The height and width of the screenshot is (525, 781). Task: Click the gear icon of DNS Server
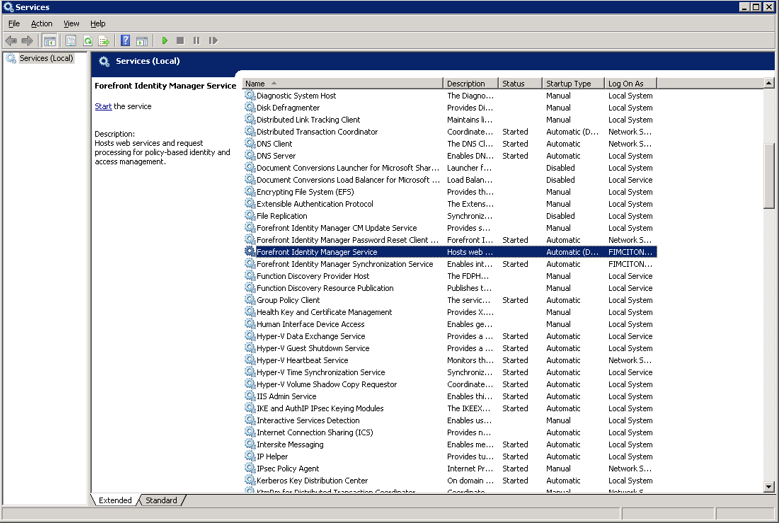click(x=250, y=155)
